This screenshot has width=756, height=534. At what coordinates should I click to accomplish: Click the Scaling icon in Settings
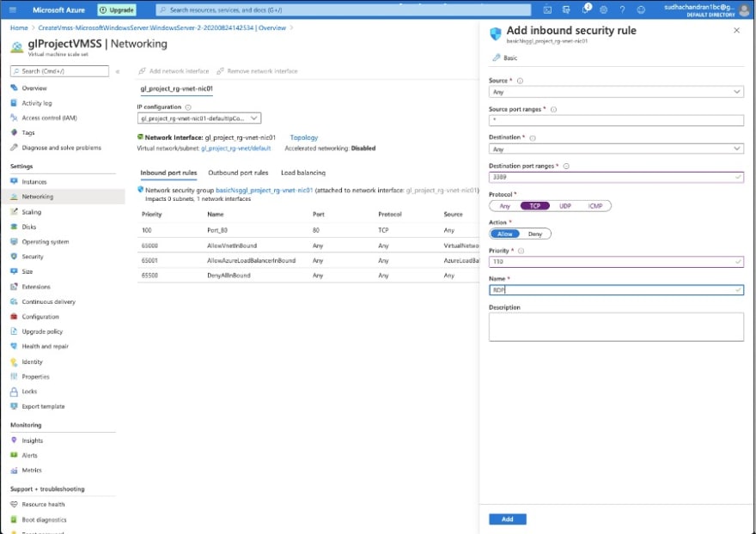click(x=14, y=211)
